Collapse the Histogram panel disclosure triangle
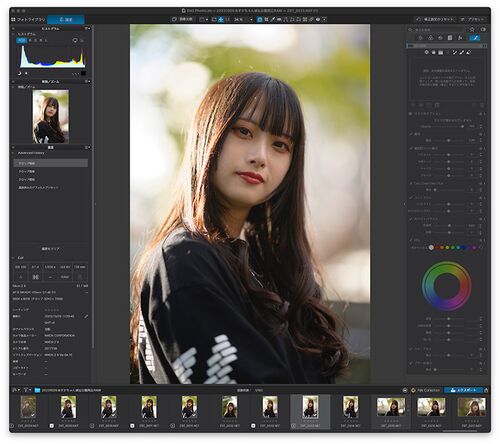500x444 pixels. pos(13,34)
